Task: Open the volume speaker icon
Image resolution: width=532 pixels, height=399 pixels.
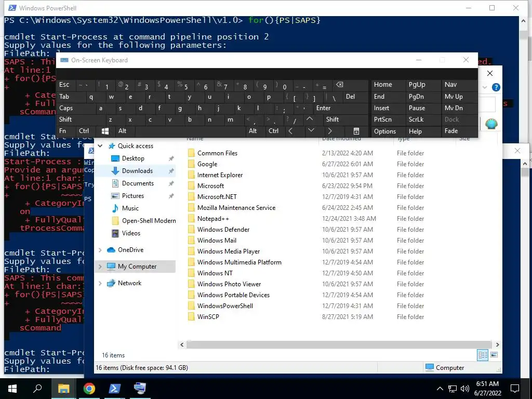Action: pyautogui.click(x=465, y=389)
